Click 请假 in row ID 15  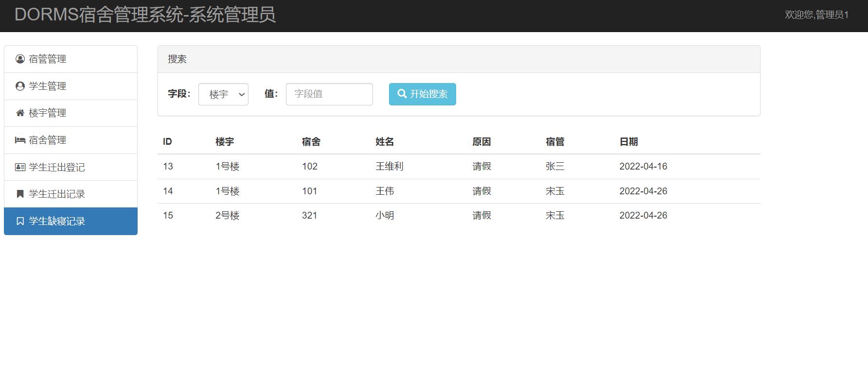(x=481, y=216)
